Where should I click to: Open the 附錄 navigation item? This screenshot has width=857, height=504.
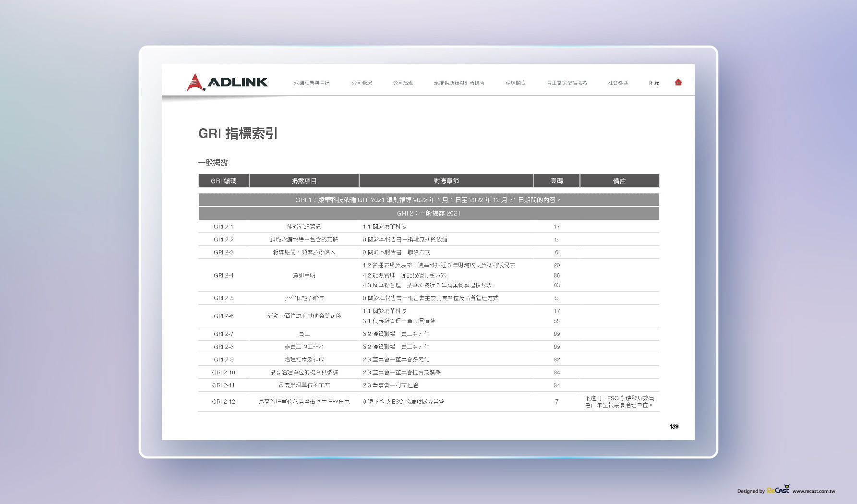[654, 83]
